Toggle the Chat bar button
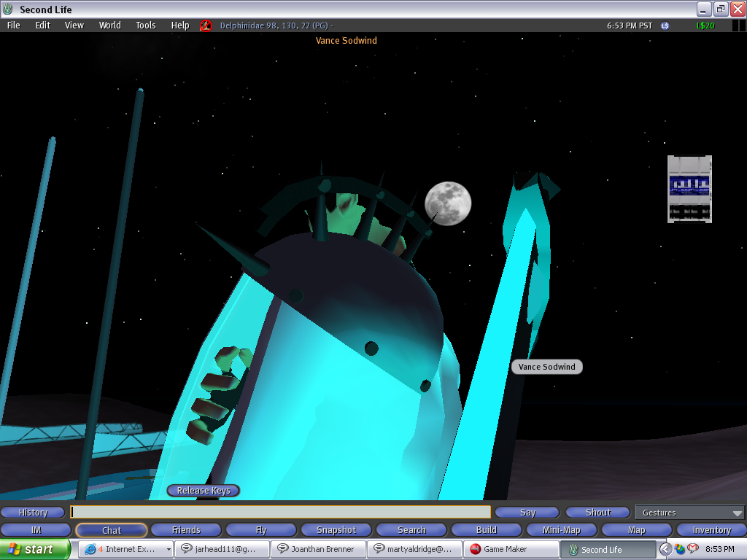Screen dimensions: 747x560 (112, 530)
